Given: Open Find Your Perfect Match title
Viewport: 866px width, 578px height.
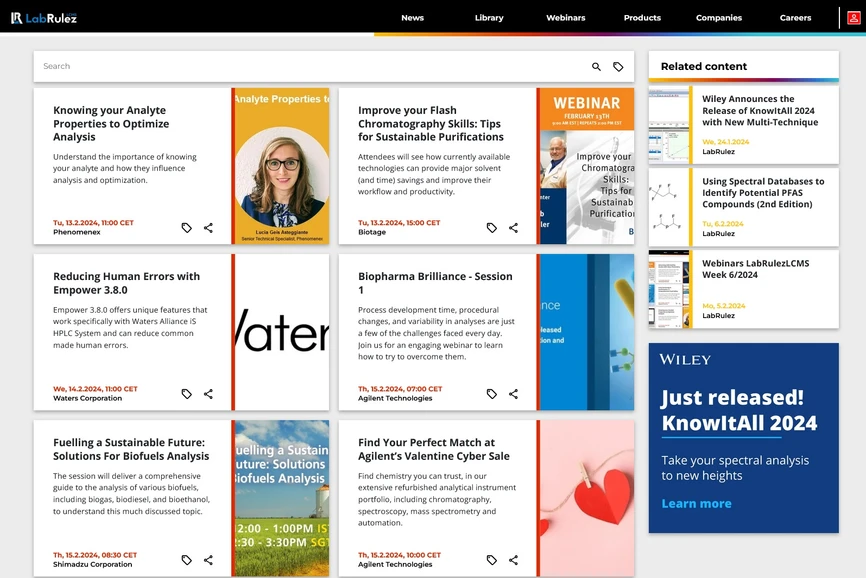Looking at the screenshot, I should click(434, 449).
